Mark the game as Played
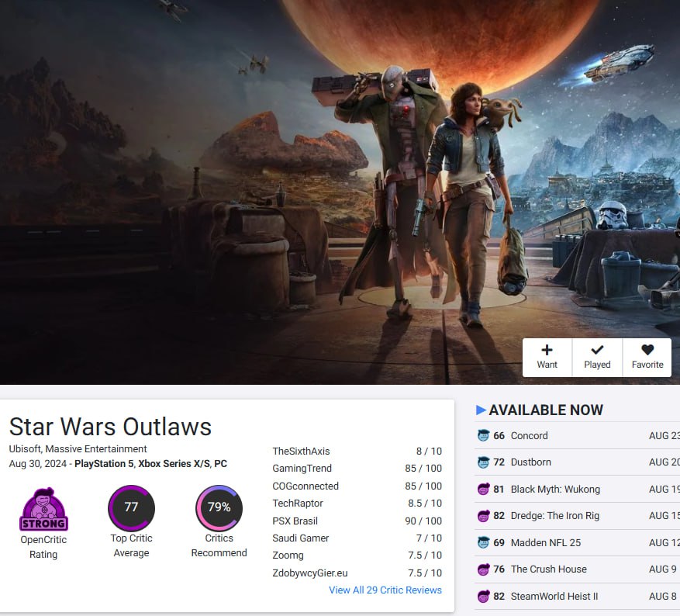The width and height of the screenshot is (680, 616). point(597,358)
